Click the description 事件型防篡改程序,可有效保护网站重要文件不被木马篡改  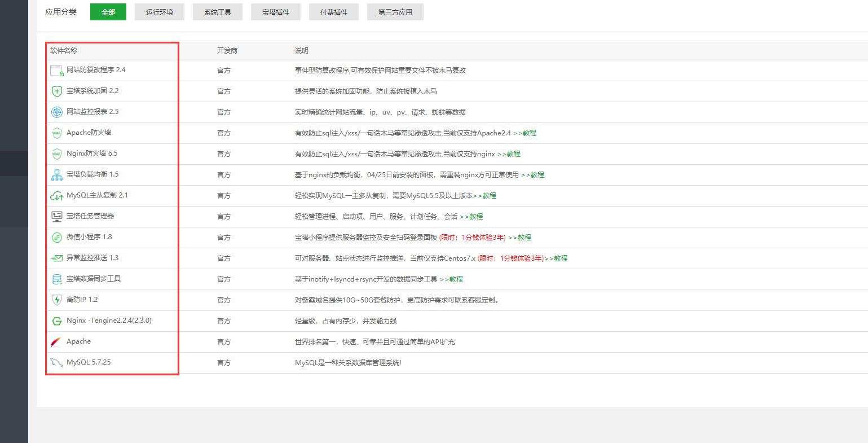pos(380,71)
